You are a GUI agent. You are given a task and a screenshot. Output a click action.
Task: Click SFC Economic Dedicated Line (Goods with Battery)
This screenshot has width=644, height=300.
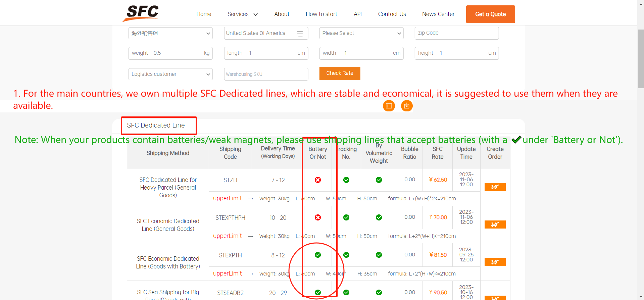(x=168, y=262)
